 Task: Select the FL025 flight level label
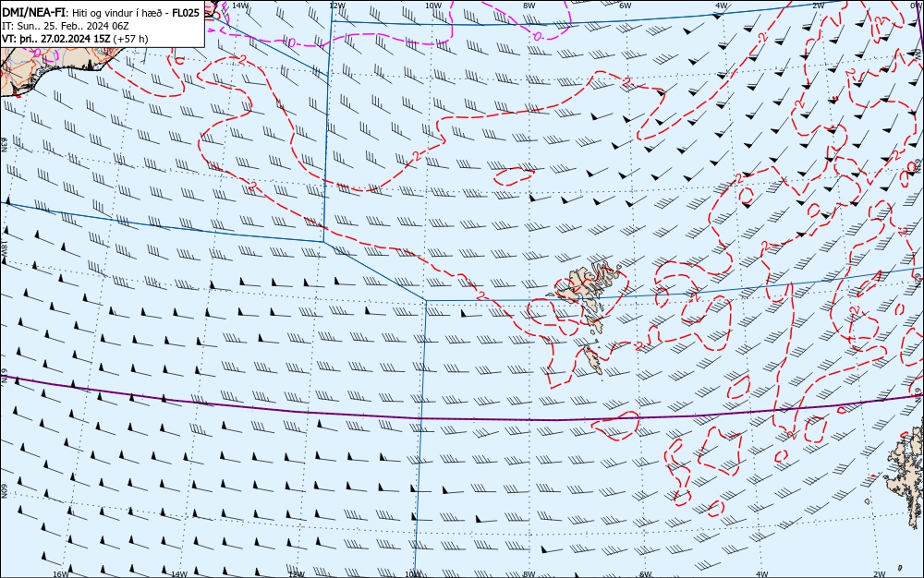(x=186, y=13)
